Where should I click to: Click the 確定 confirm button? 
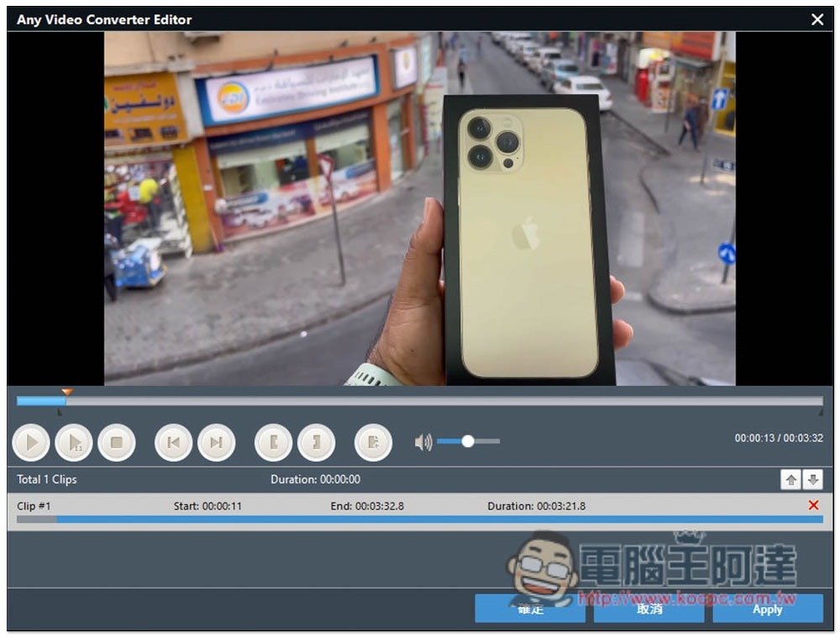[x=529, y=609]
